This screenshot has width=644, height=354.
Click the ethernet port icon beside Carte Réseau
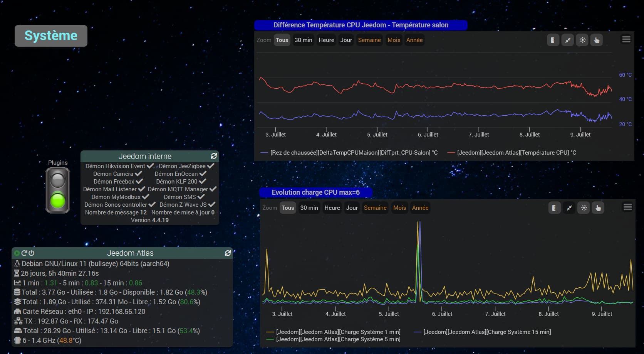tap(17, 312)
